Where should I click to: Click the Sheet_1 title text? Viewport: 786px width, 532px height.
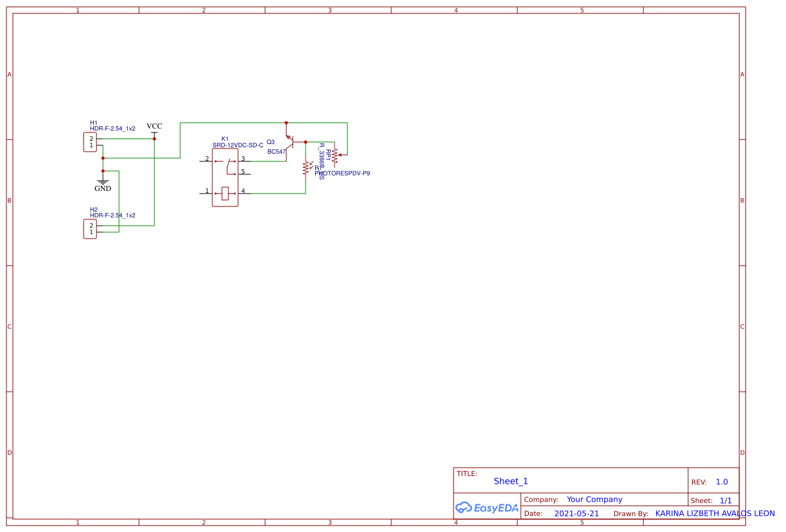pos(511,481)
